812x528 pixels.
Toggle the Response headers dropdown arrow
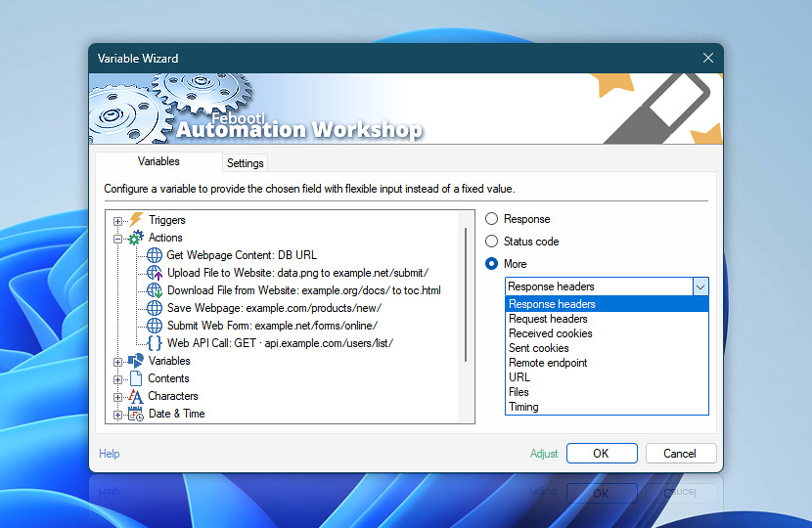point(700,286)
